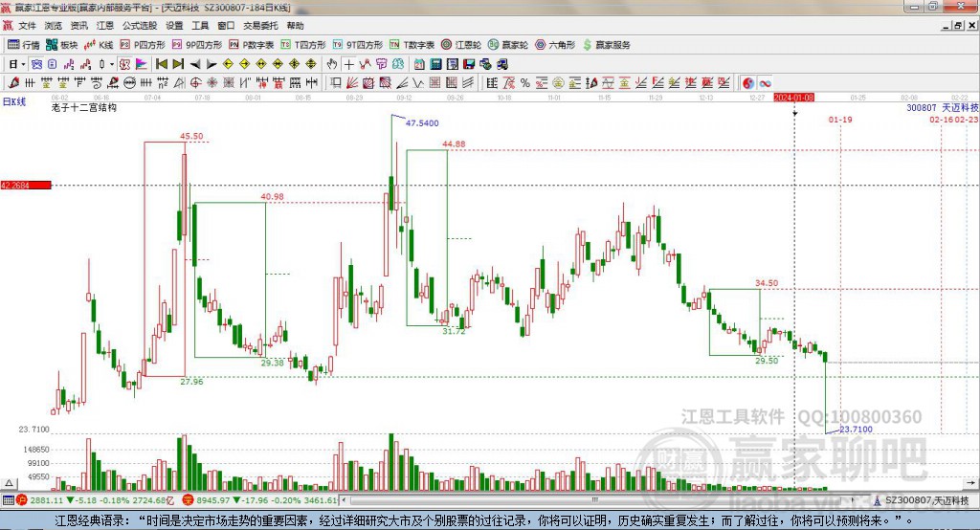The height and width of the screenshot is (530, 980).
Task: Open the 六角形 hexagon tool
Action: click(555, 44)
